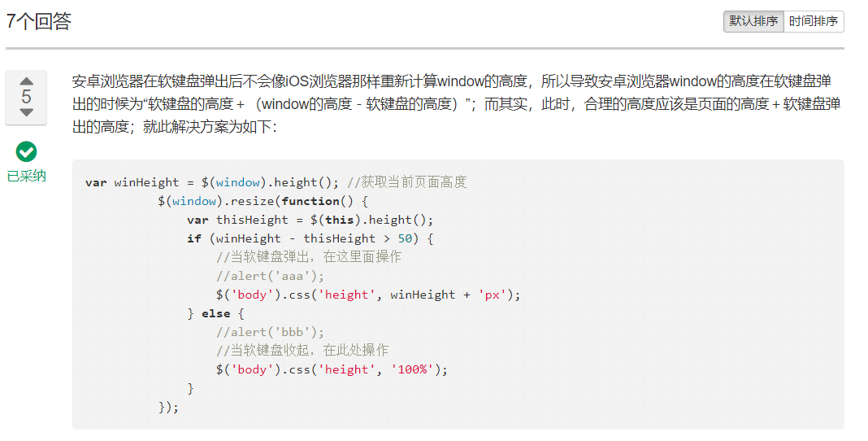Click the answer's explanation paragraph text
Screen dimensions: 868x441
click(x=457, y=104)
